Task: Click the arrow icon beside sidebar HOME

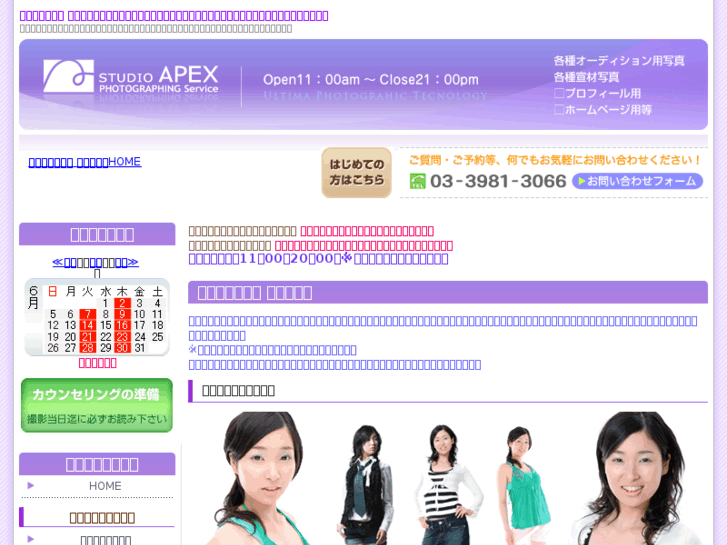Action: 31,486
